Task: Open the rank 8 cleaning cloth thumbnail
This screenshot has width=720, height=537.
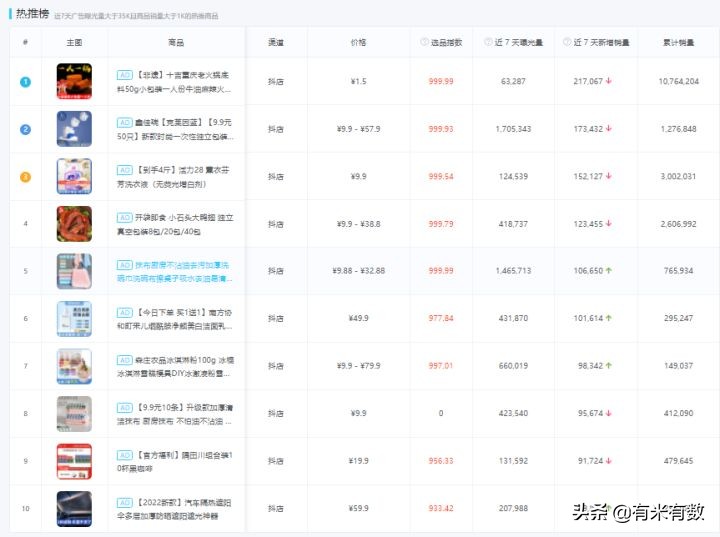Action: pos(74,414)
